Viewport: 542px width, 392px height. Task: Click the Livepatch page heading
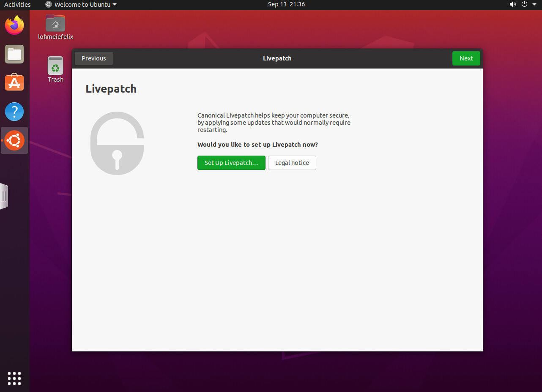tap(111, 89)
